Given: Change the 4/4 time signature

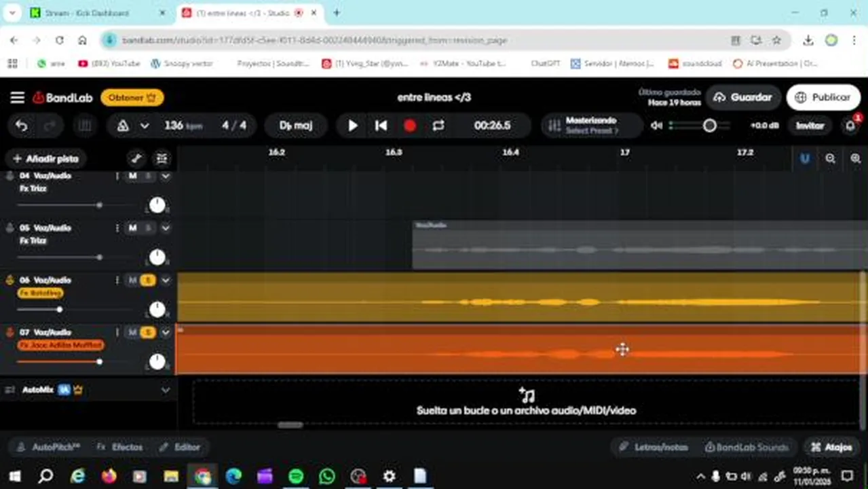Looking at the screenshot, I should (x=234, y=126).
